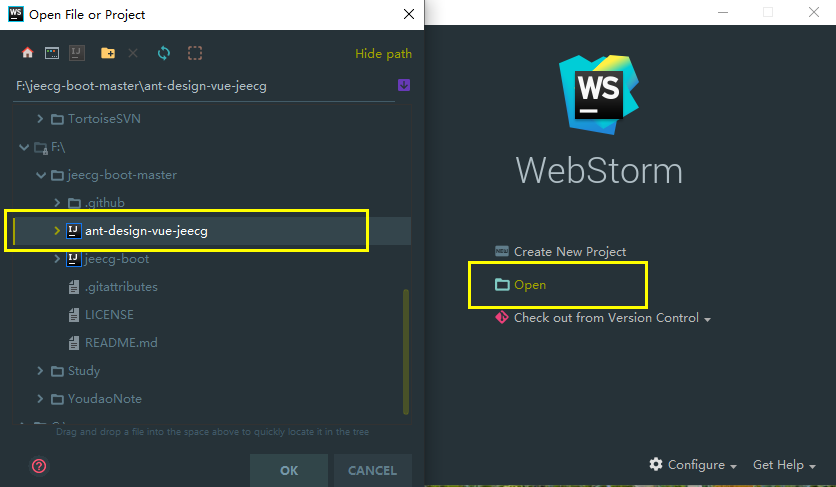The width and height of the screenshot is (836, 487).
Task: Click the README.md file icon
Action: [74, 343]
